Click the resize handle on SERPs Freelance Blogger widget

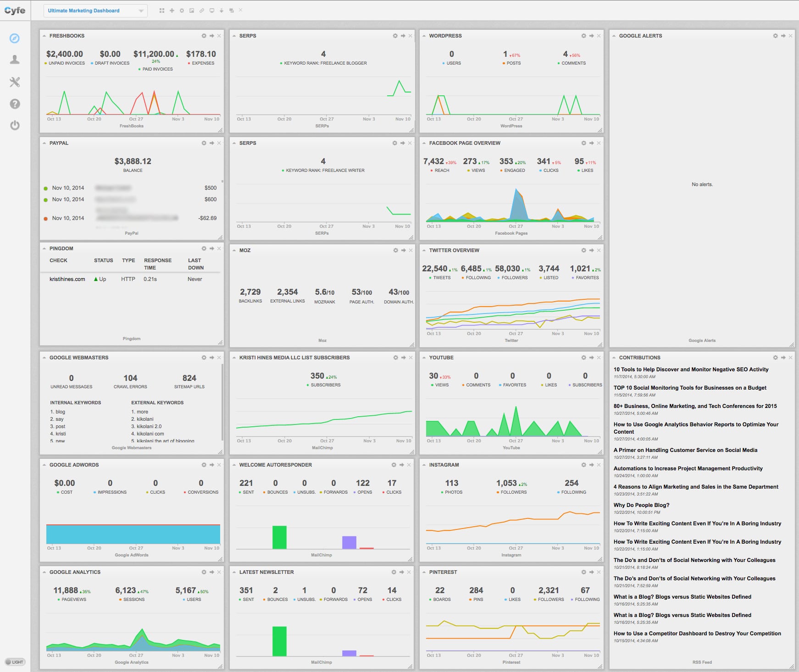[411, 130]
